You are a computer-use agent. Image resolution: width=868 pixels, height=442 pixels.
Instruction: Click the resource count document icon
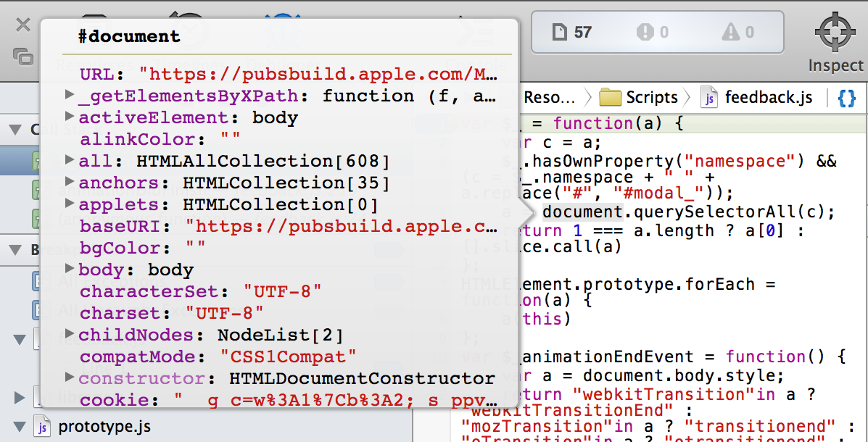coord(558,32)
